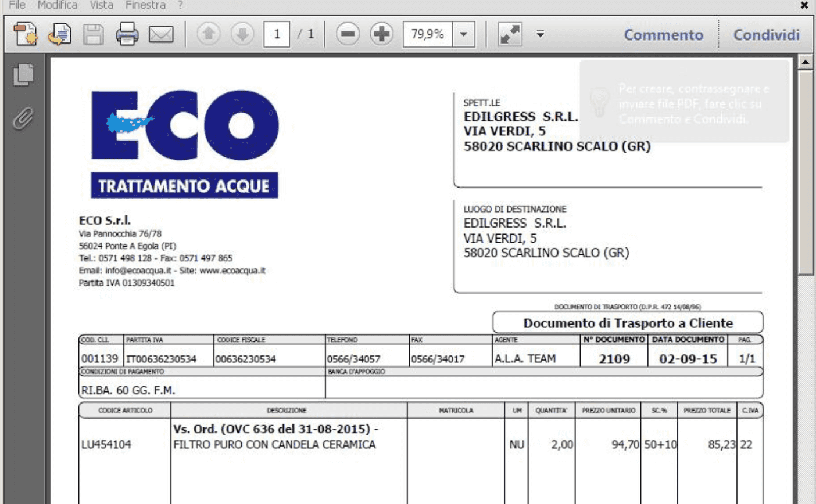Click the create PDF toolbar icon
Viewport: 816px width, 504px height.
click(26, 34)
